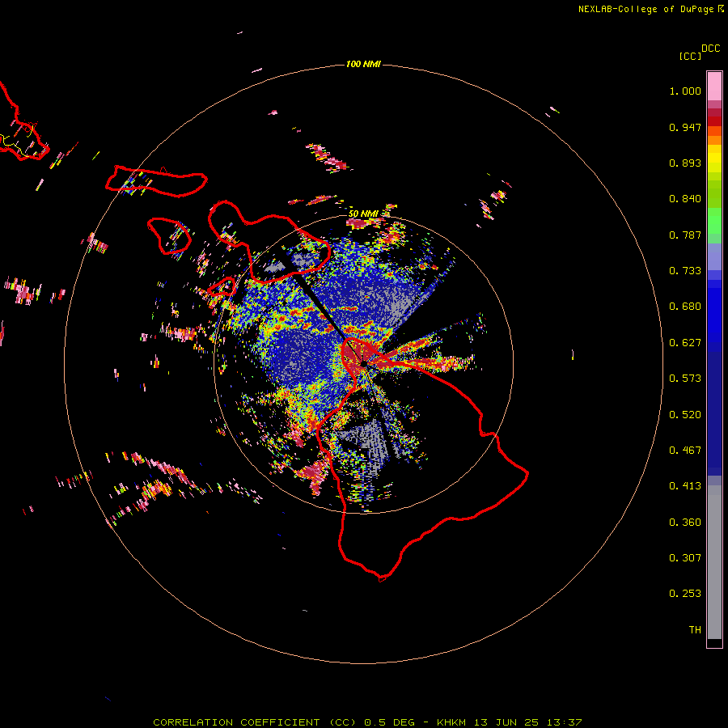Click the 100 NMI range ring label

click(x=363, y=64)
